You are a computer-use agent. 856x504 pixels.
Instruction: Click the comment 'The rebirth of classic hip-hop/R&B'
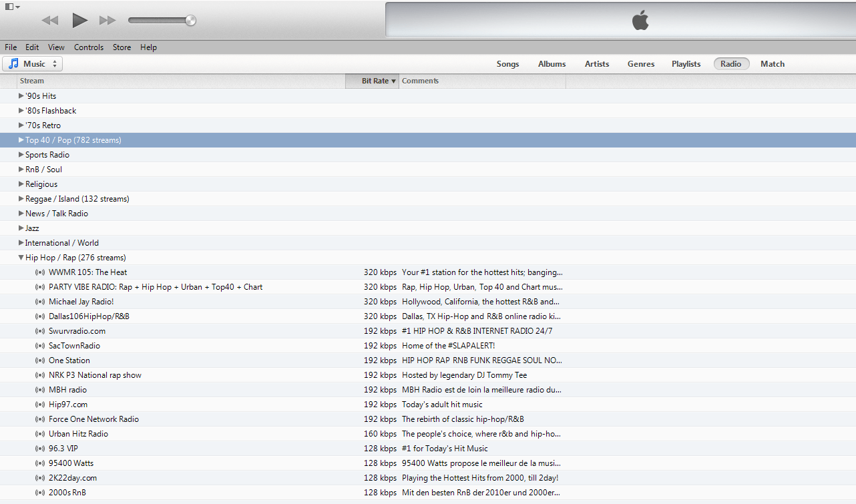point(463,419)
